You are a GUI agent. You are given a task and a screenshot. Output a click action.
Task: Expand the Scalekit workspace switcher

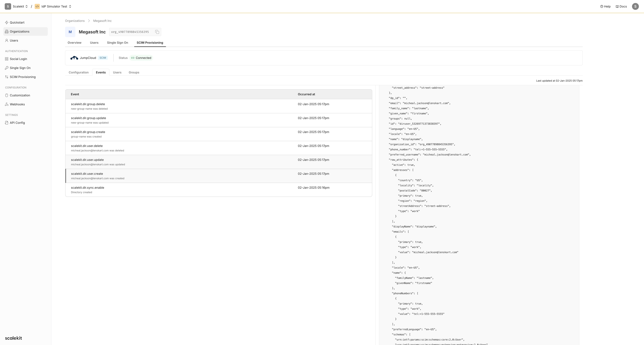pos(27,7)
